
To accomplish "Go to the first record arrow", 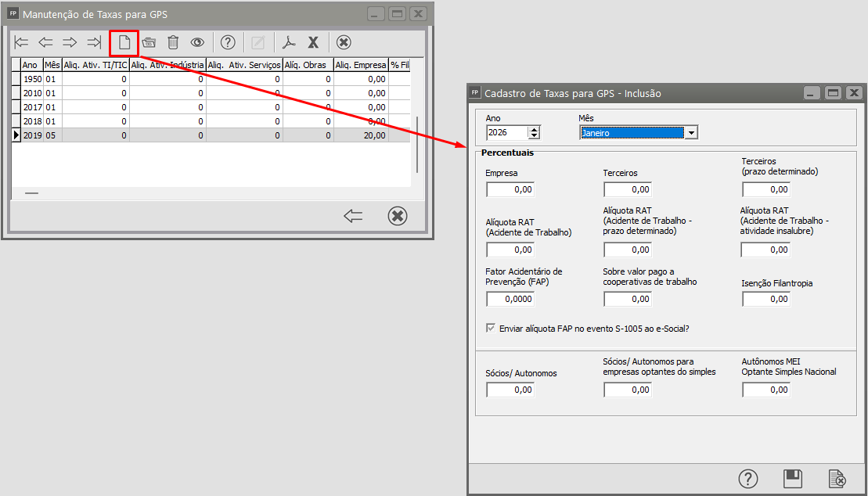I will 22,42.
